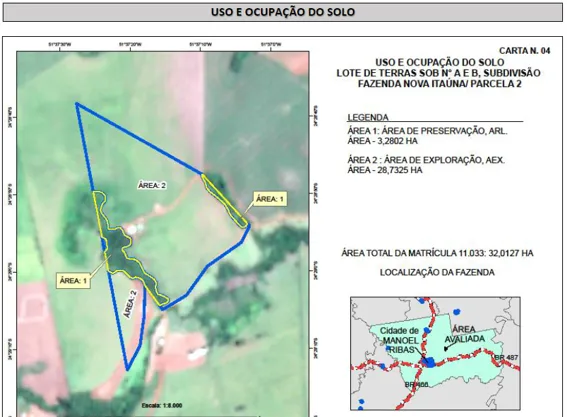Click 'LOTE DE TERRAS SOB Nº A E B, SUBDIVISÃO'
The image size is (567, 417).
[438, 73]
